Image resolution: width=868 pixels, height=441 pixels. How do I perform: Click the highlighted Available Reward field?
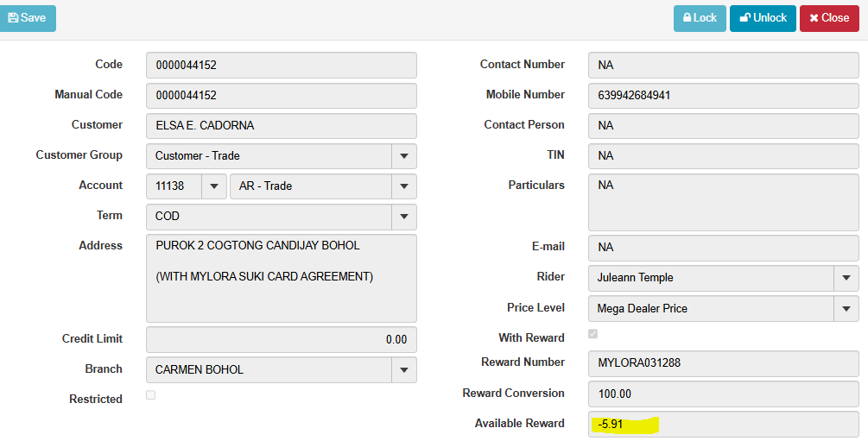click(x=723, y=425)
